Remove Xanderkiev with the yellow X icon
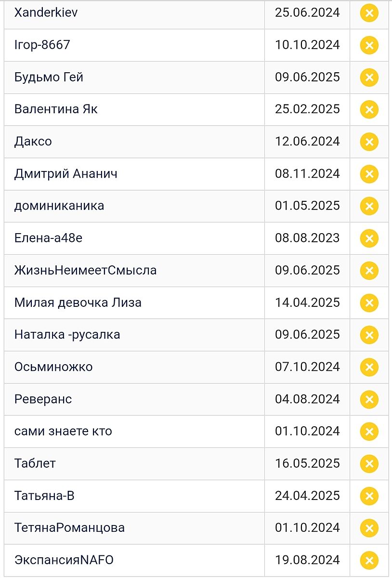 [369, 13]
